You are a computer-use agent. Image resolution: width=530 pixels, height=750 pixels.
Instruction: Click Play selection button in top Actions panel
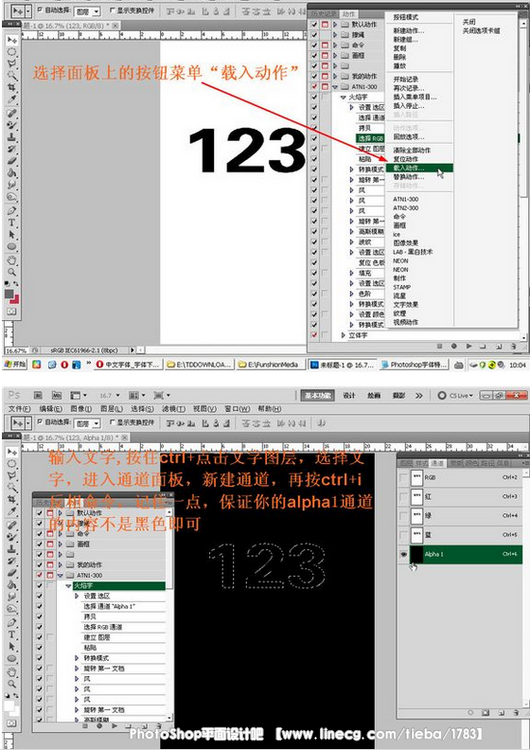(469, 346)
